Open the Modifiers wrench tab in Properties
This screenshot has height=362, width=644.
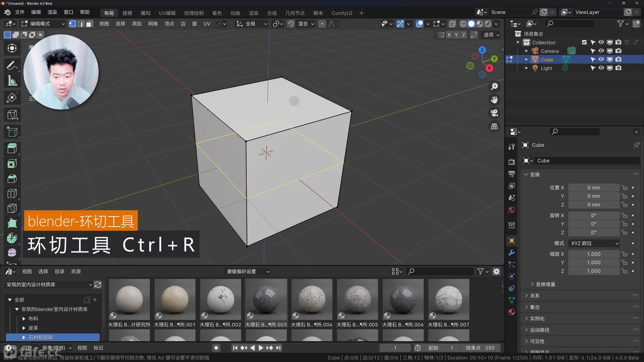(x=512, y=253)
